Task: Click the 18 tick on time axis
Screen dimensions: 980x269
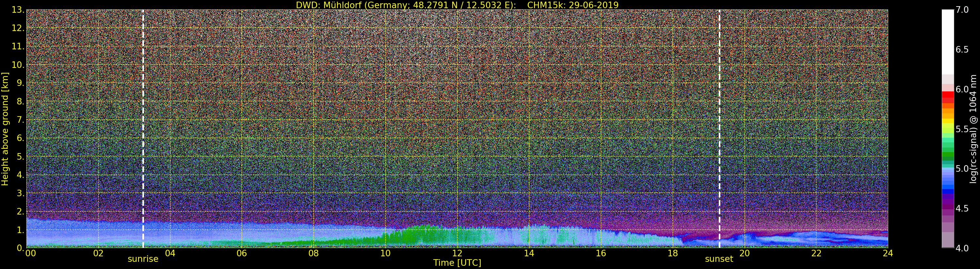Action: [672, 253]
